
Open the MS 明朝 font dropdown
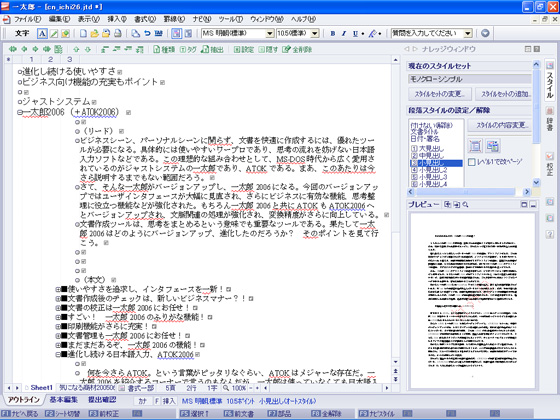270,34
